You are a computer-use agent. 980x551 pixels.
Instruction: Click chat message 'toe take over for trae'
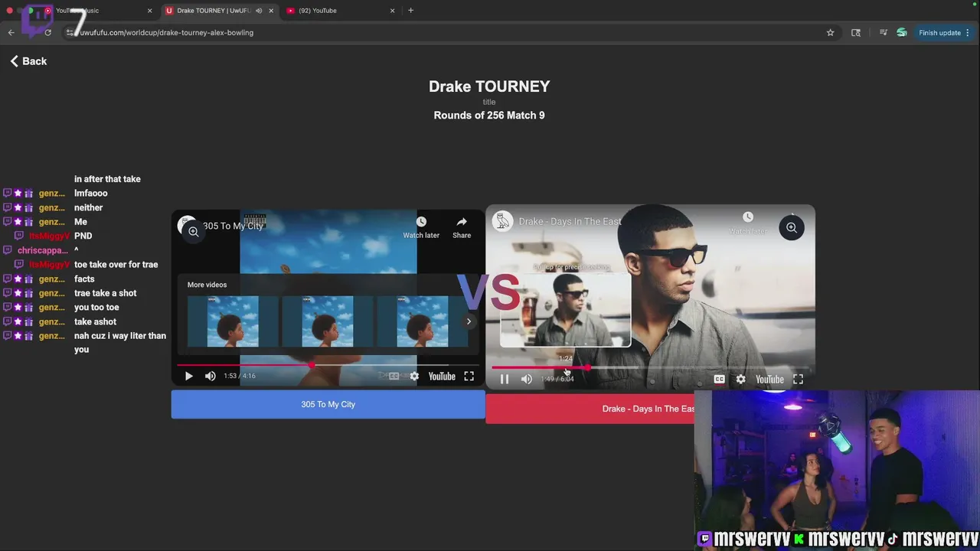(x=116, y=265)
